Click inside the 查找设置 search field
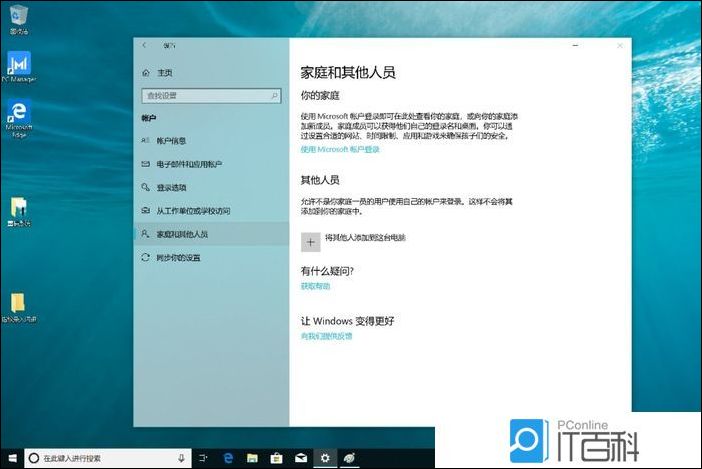This screenshot has height=469, width=702. click(x=211, y=96)
